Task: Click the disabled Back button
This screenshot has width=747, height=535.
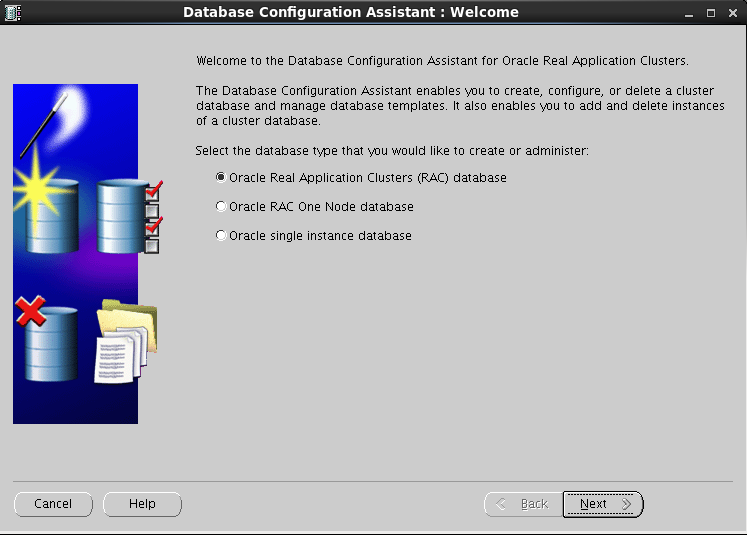Action: [x=524, y=504]
